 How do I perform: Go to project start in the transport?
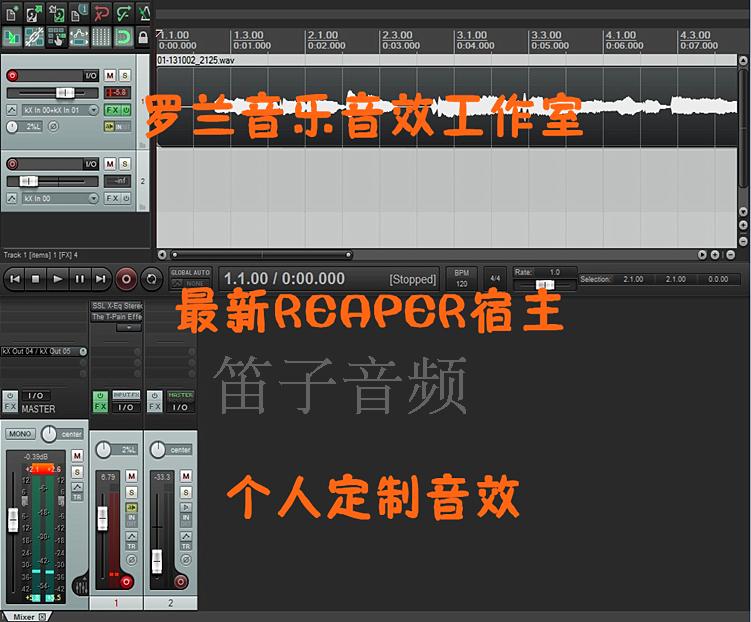(x=15, y=279)
